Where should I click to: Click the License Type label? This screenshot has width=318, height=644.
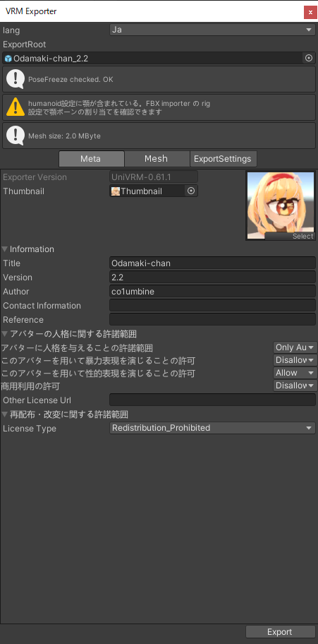tap(30, 429)
